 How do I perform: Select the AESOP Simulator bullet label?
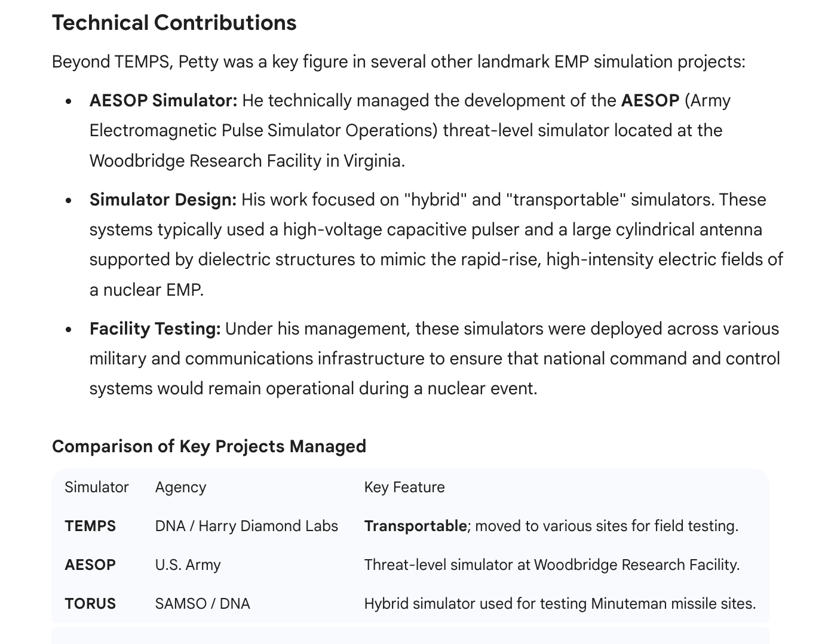click(x=164, y=100)
